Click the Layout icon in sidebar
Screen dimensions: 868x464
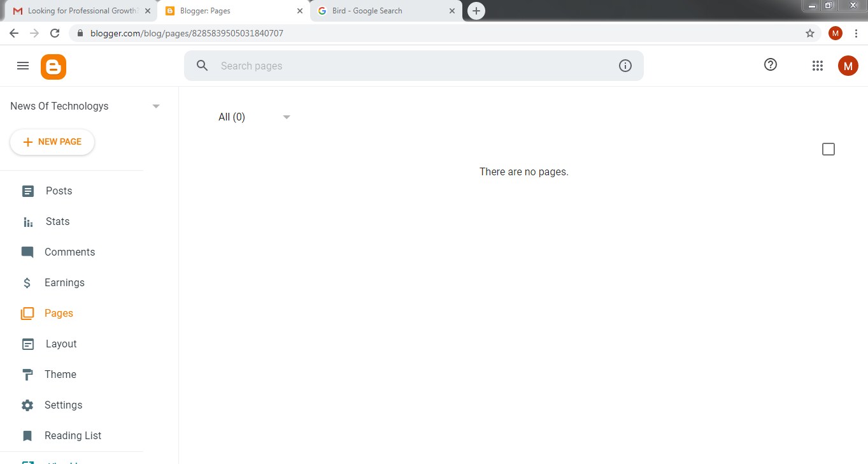(x=28, y=344)
